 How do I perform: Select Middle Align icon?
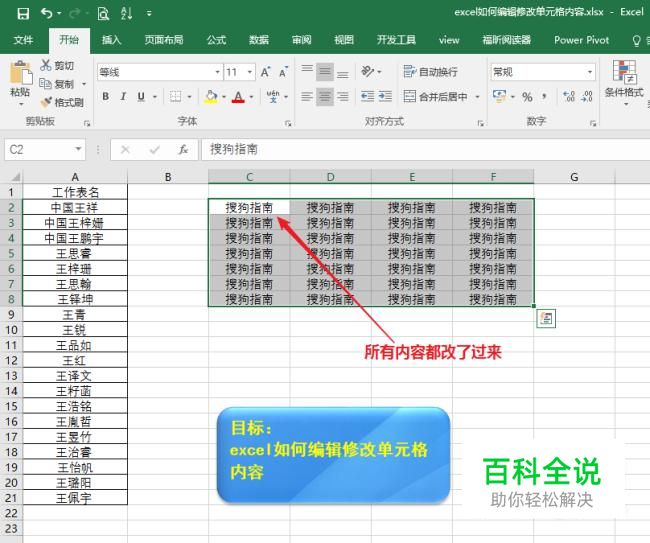(x=325, y=72)
